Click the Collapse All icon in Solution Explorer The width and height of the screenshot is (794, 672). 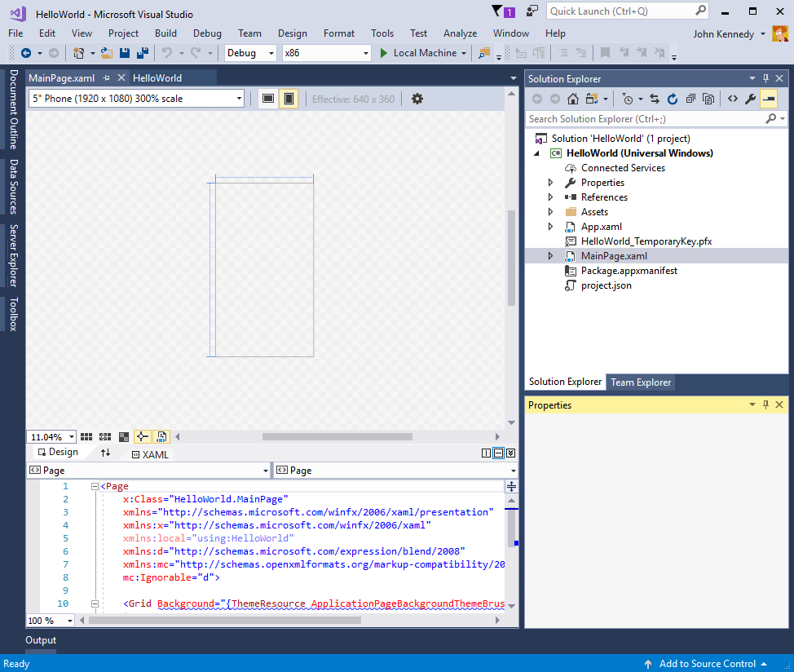coord(691,98)
